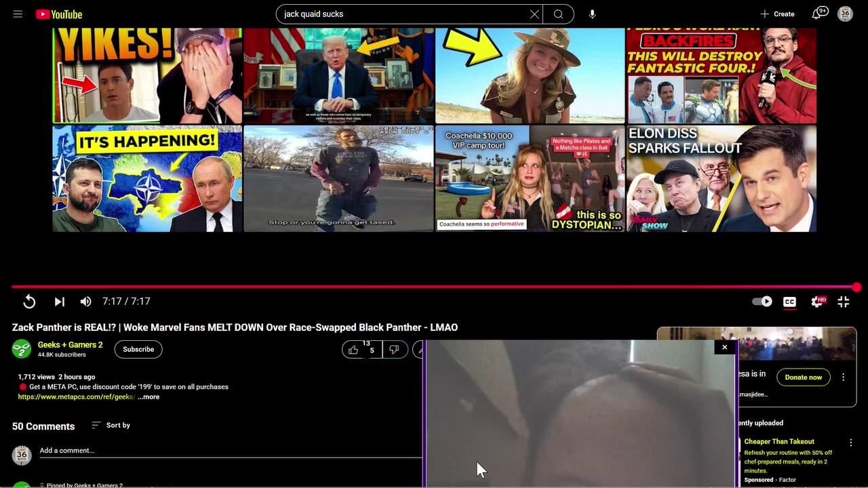Clear the search box text

point(534,14)
